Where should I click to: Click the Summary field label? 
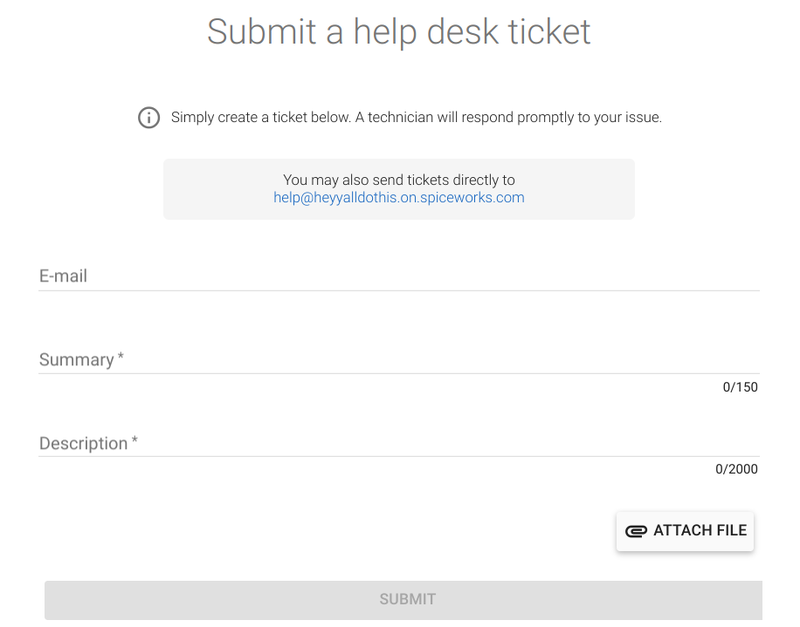[x=77, y=360]
